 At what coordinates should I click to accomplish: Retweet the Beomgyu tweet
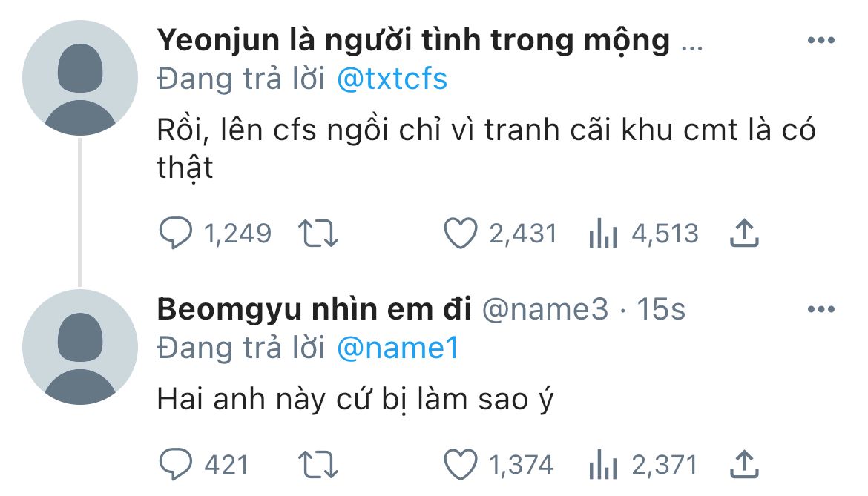[319, 465]
